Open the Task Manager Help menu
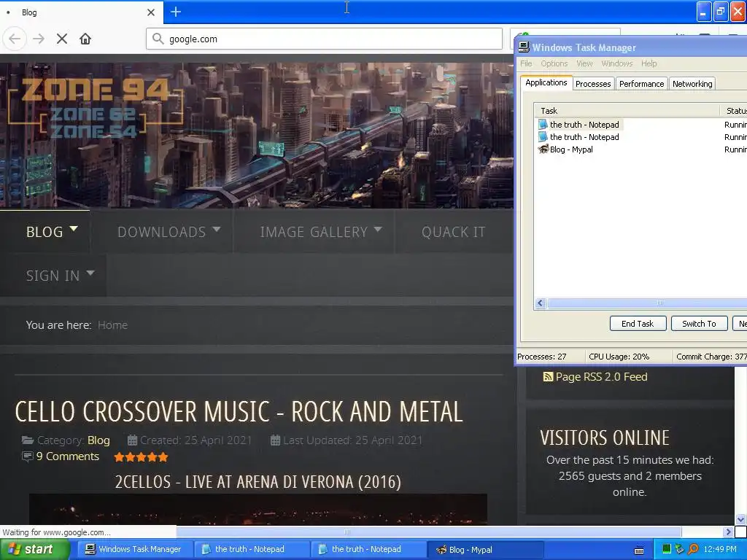 click(x=649, y=63)
